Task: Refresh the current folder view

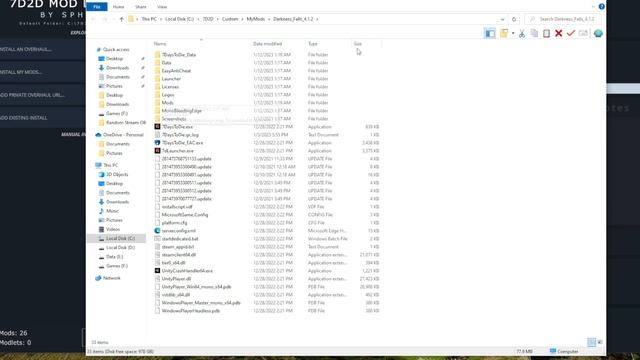Action: [514, 19]
